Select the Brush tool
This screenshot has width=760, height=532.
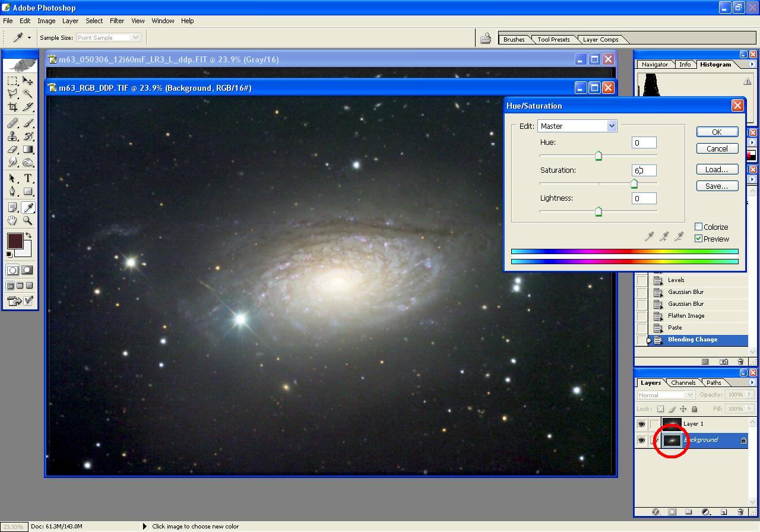(27, 123)
